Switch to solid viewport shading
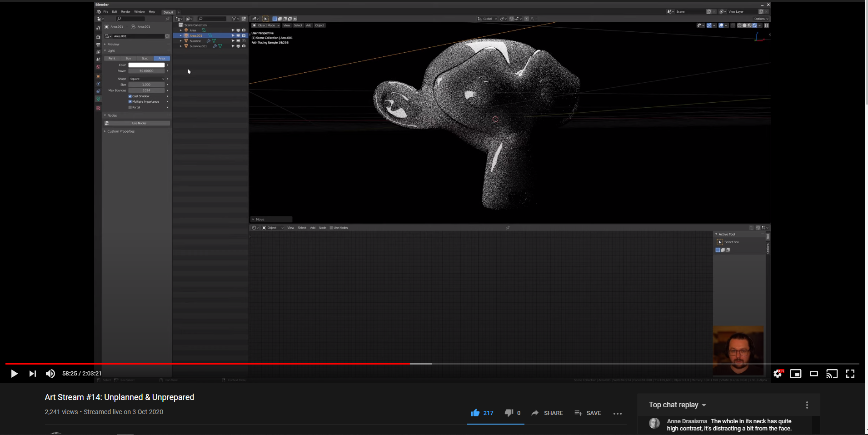Image resolution: width=868 pixels, height=435 pixels. pos(744,25)
